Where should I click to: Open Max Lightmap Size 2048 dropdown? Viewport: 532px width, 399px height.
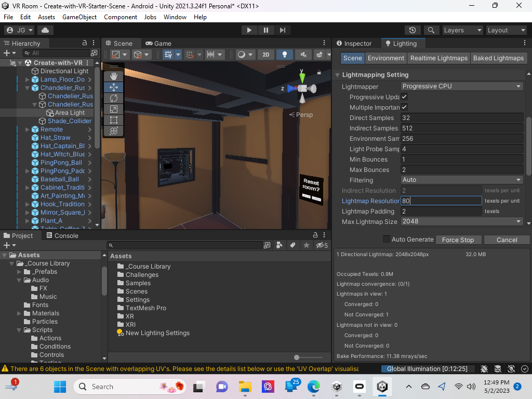pyautogui.click(x=462, y=221)
